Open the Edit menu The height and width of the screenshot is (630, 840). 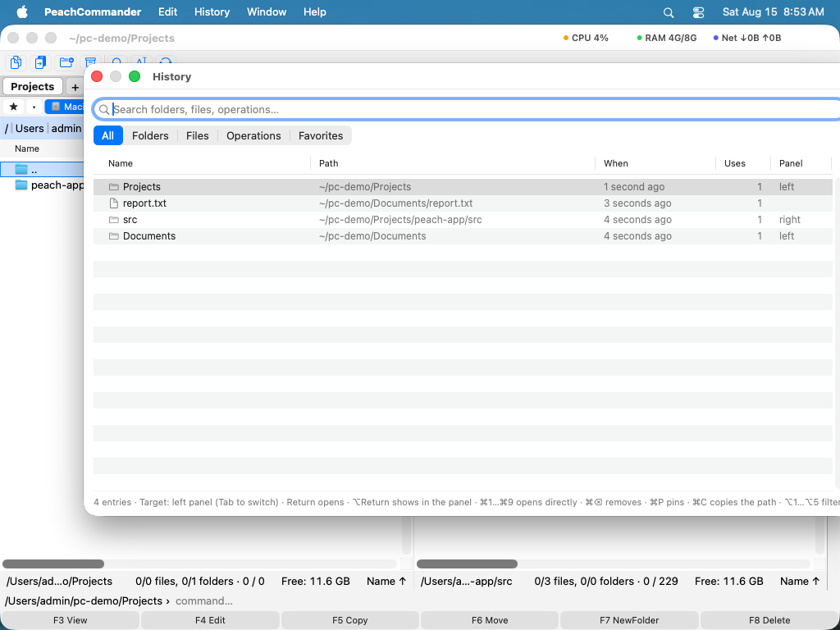[x=167, y=11]
